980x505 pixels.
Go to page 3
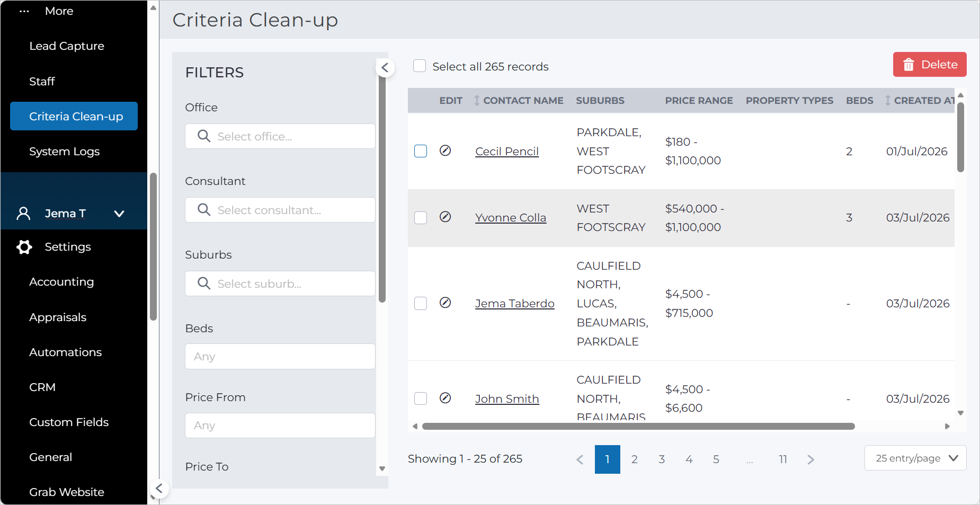tap(662, 459)
